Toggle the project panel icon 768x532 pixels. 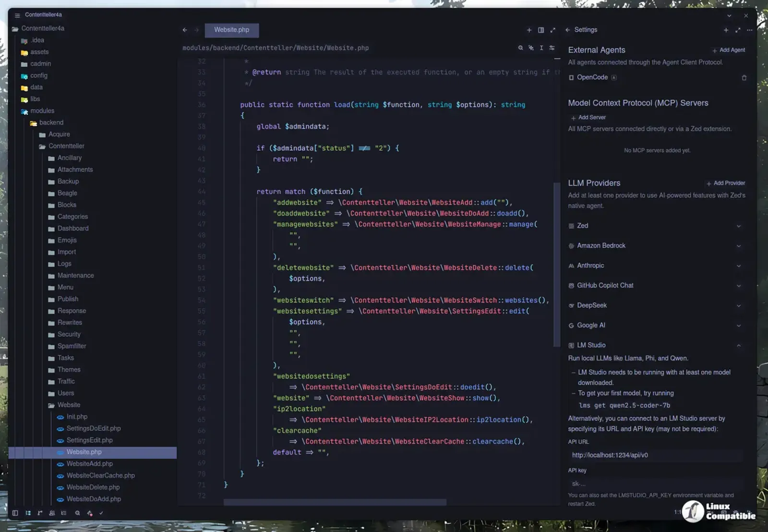(x=28, y=513)
